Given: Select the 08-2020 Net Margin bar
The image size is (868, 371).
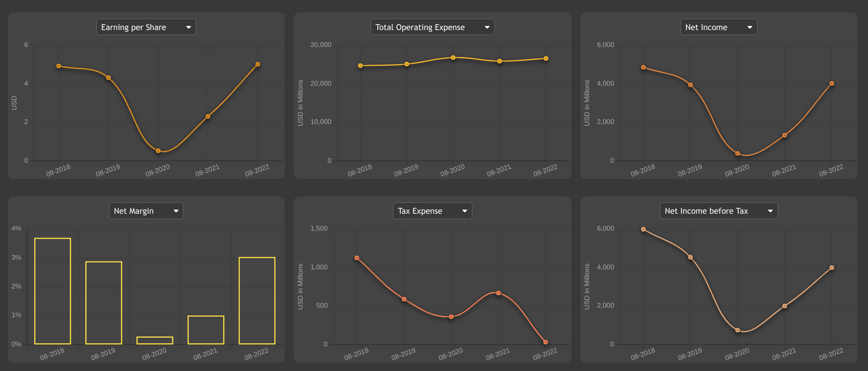Looking at the screenshot, I should (x=155, y=340).
